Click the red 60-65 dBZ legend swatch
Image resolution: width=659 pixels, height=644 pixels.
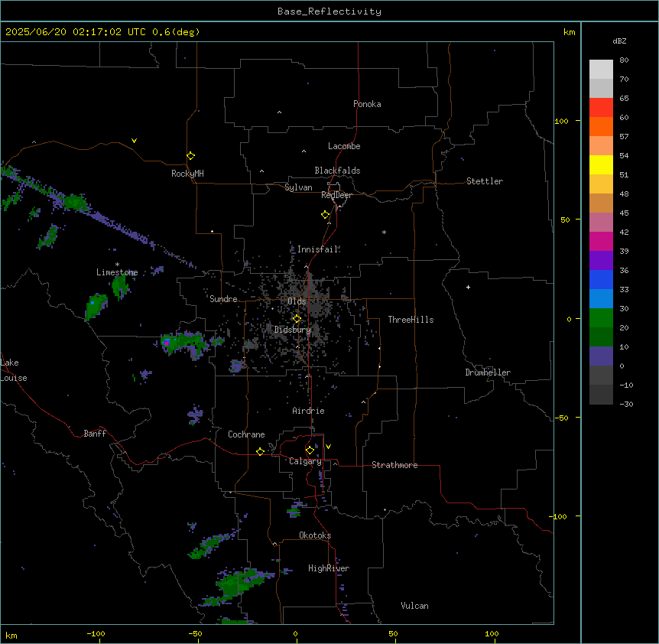click(x=601, y=107)
